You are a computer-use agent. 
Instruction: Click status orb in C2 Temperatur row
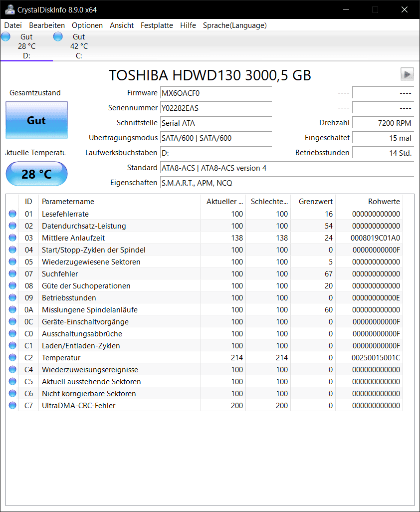pyautogui.click(x=12, y=357)
